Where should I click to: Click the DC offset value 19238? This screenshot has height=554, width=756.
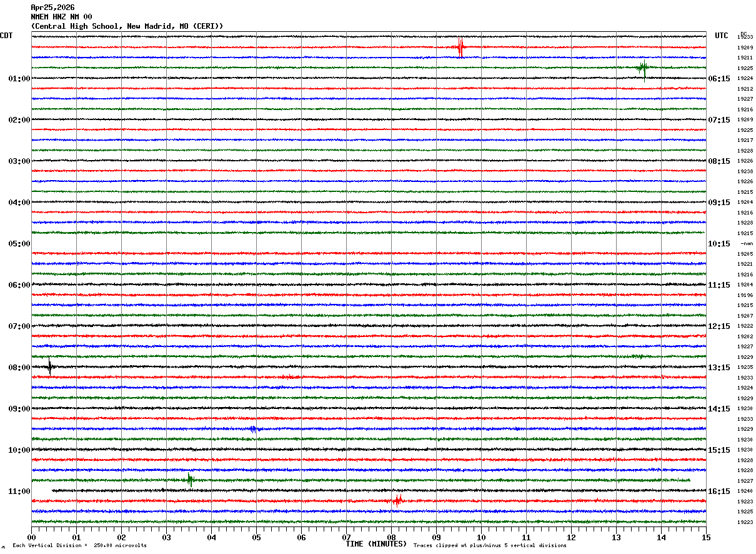[x=745, y=171]
